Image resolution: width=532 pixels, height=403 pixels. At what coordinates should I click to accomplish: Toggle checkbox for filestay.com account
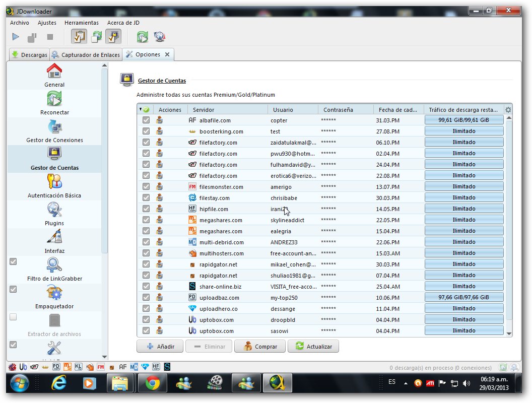(146, 198)
